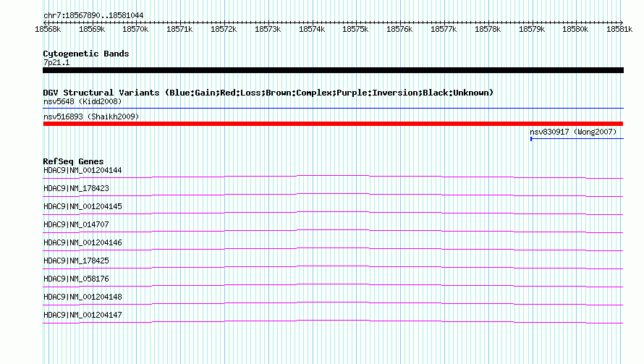
Task: Click the 18572k ruler tick label
Action: (x=224, y=29)
